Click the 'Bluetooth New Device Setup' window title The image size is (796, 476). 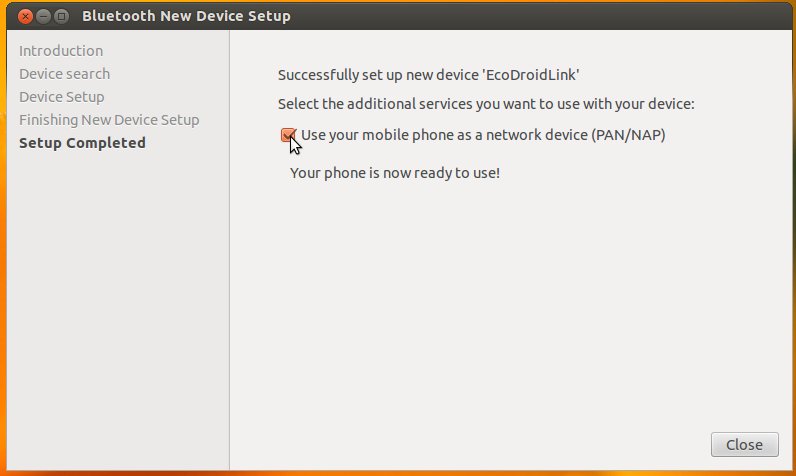point(186,16)
